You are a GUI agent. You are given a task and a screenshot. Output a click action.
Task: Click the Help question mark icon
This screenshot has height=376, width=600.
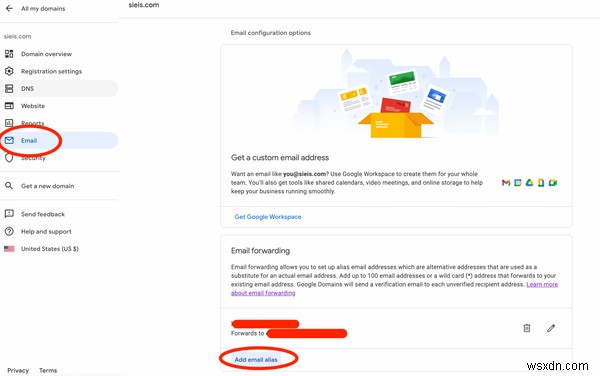click(9, 231)
